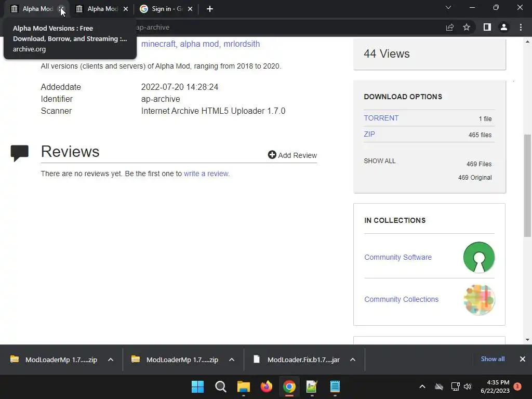Viewport: 532px width, 399px height.
Task: Click Community Collections colorful thumbnail
Action: 478,300
